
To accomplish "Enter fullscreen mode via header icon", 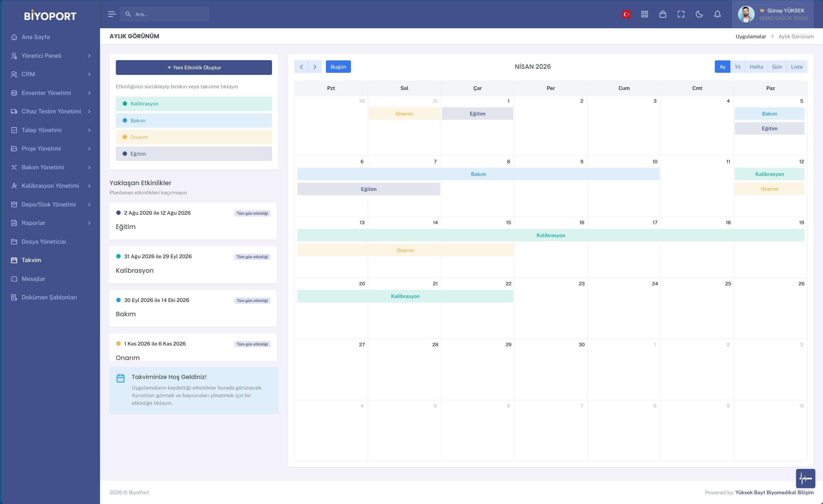I will pyautogui.click(x=681, y=14).
